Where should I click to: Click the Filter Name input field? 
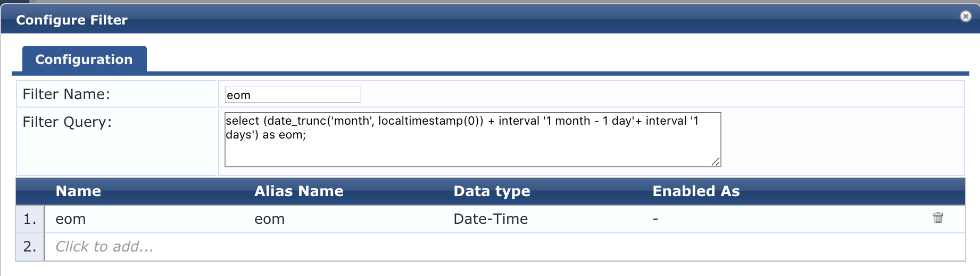coord(293,94)
